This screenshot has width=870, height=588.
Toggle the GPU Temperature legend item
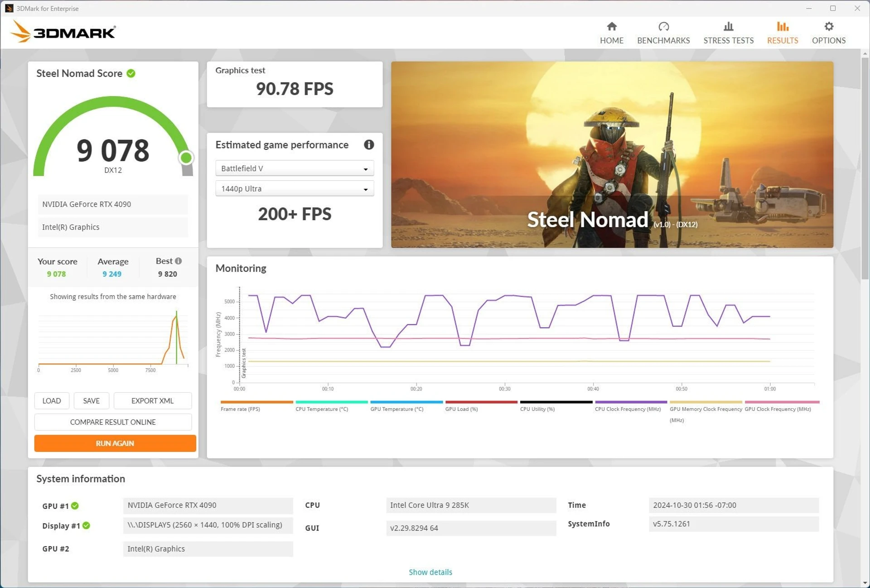point(406,406)
